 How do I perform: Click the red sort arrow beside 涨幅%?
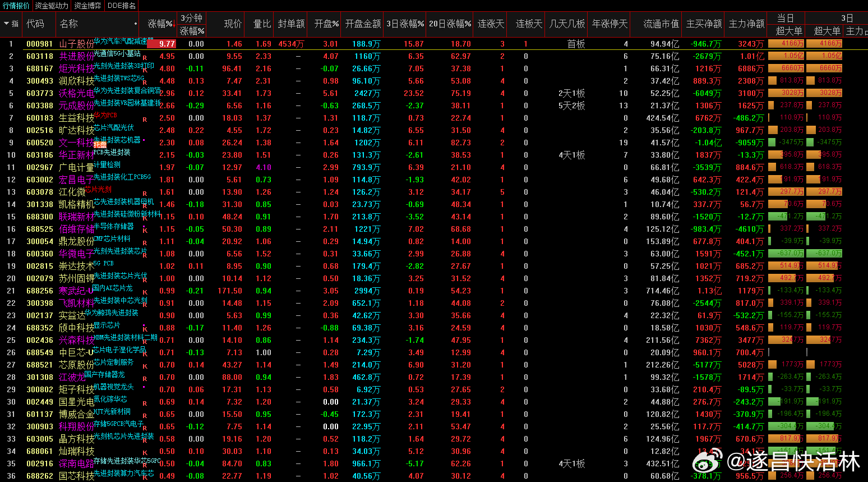point(174,24)
